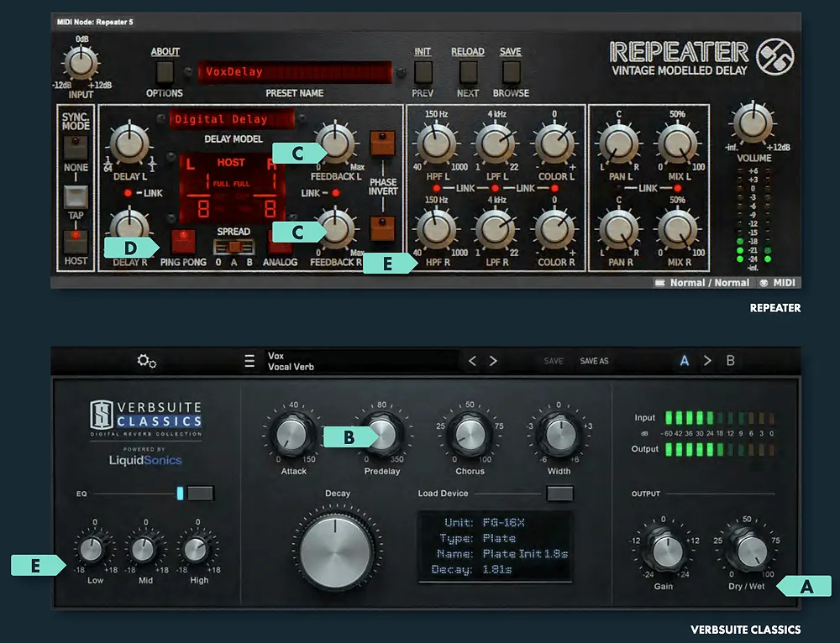
Task: Click the Mix L knob
Action: tap(678, 144)
